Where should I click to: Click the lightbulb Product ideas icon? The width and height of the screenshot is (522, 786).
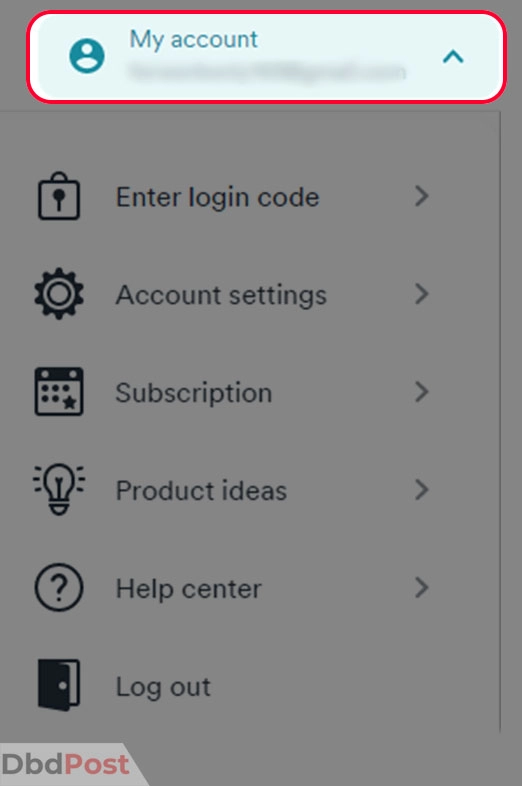[x=59, y=489]
